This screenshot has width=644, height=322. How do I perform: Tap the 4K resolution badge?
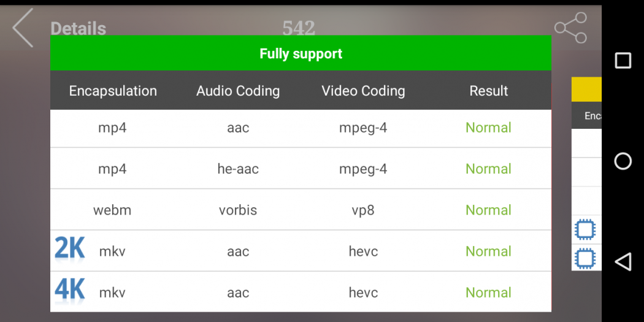point(69,290)
